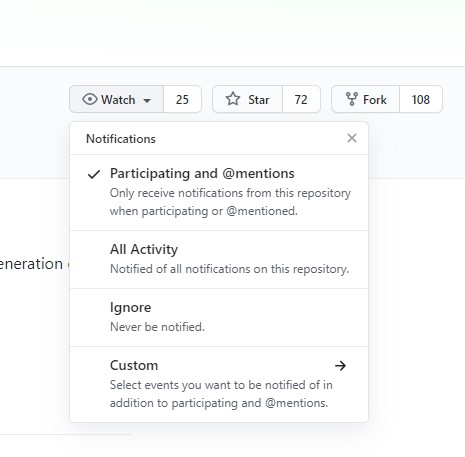Click the right arrow next to Custom
This screenshot has height=457, width=465.
click(340, 366)
